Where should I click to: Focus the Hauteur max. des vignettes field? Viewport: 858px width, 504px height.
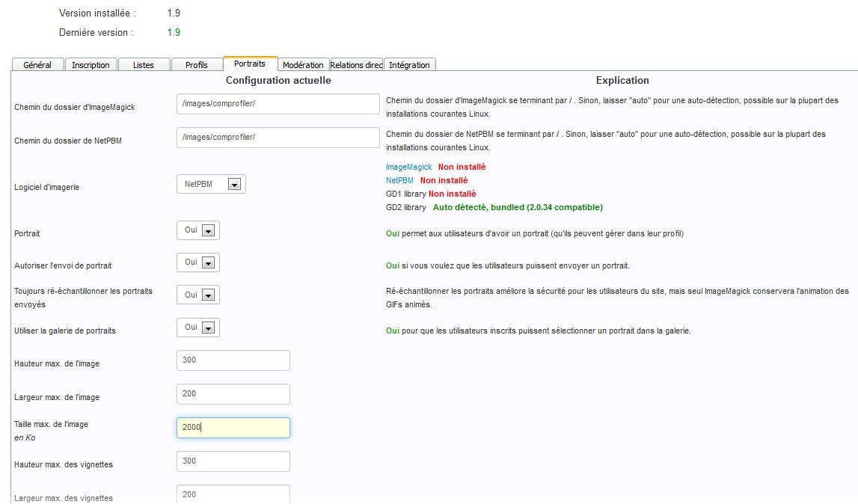click(233, 461)
